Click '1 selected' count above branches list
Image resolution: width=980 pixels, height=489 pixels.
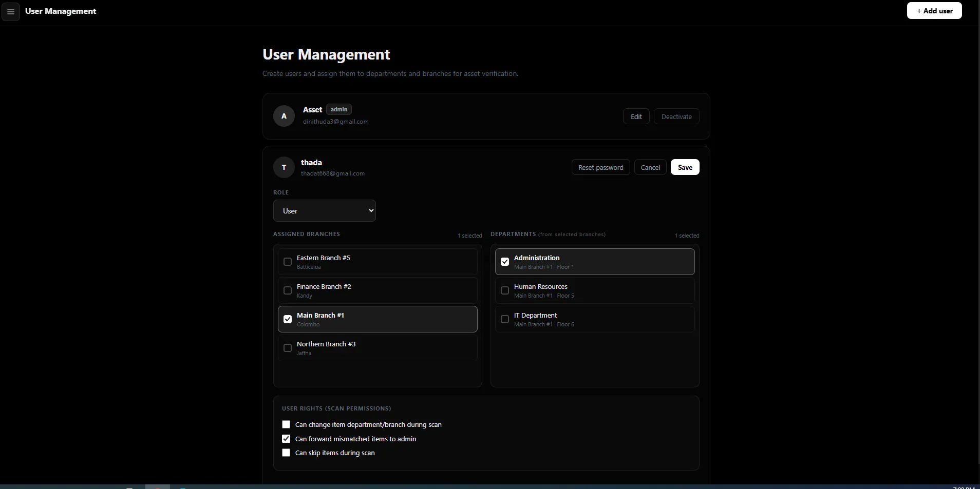(x=470, y=236)
